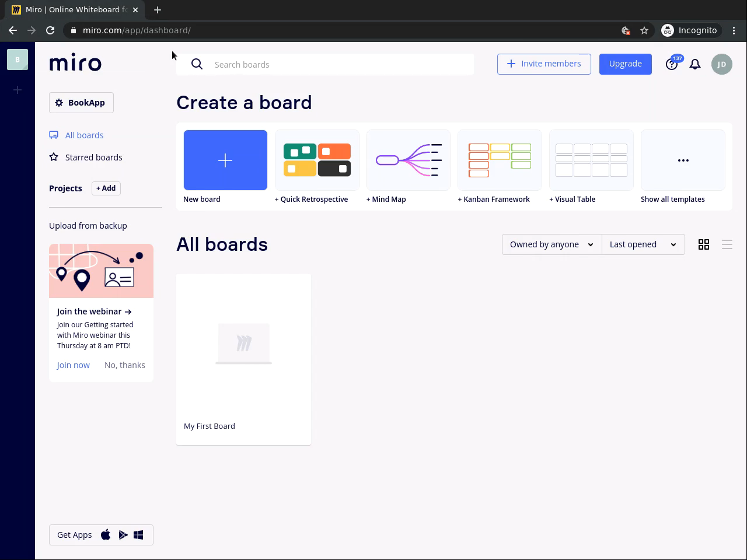Open the help center icon with 137 badge

click(x=672, y=64)
